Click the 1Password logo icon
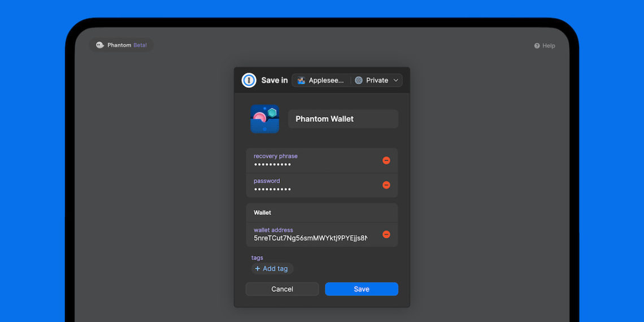 [x=249, y=80]
